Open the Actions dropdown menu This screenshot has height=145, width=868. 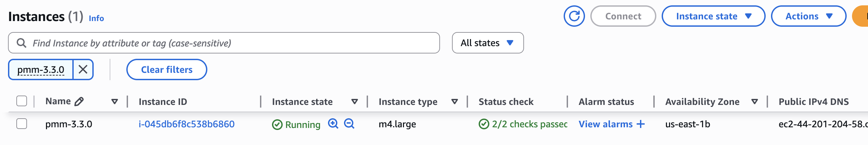(x=808, y=16)
